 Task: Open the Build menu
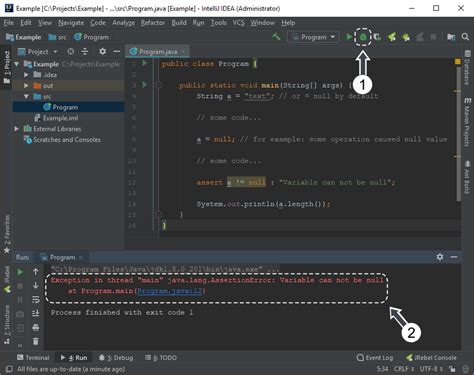tap(179, 23)
